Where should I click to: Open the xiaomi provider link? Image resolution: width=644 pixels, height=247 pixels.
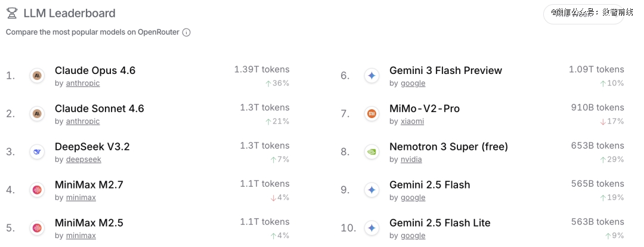click(x=412, y=122)
